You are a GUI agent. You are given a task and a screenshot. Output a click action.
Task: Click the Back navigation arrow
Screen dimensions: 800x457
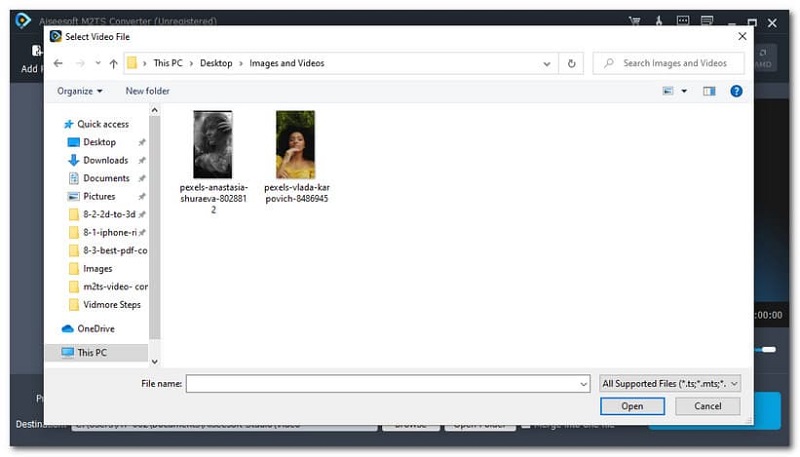58,63
